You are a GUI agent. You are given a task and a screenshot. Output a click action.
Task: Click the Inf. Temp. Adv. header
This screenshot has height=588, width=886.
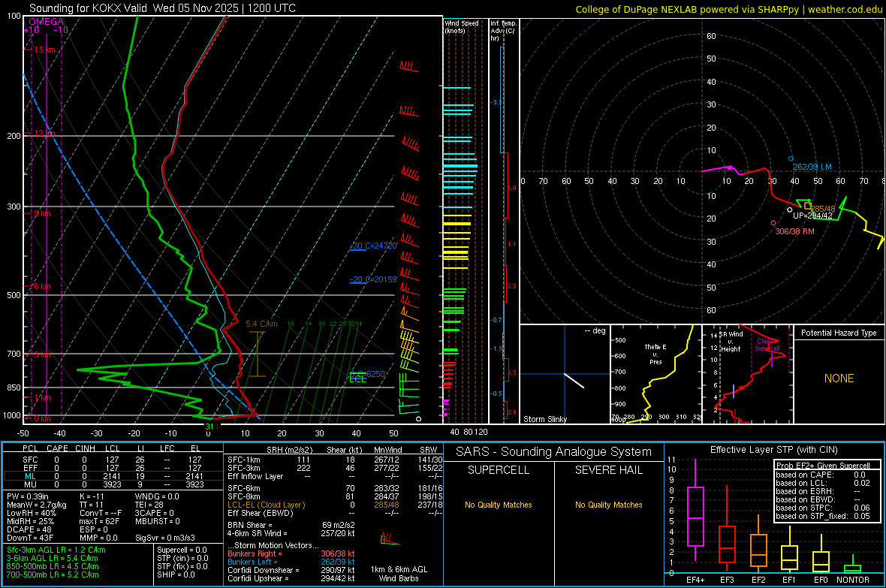503,31
